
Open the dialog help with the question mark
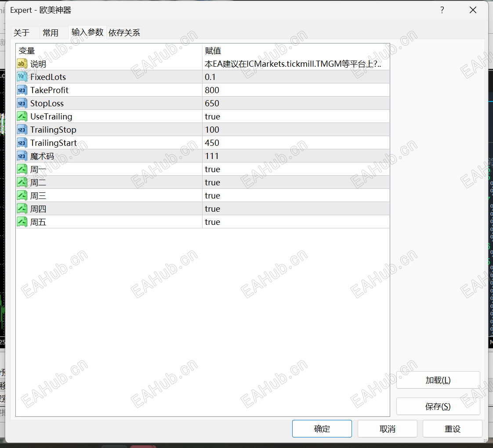click(x=442, y=10)
